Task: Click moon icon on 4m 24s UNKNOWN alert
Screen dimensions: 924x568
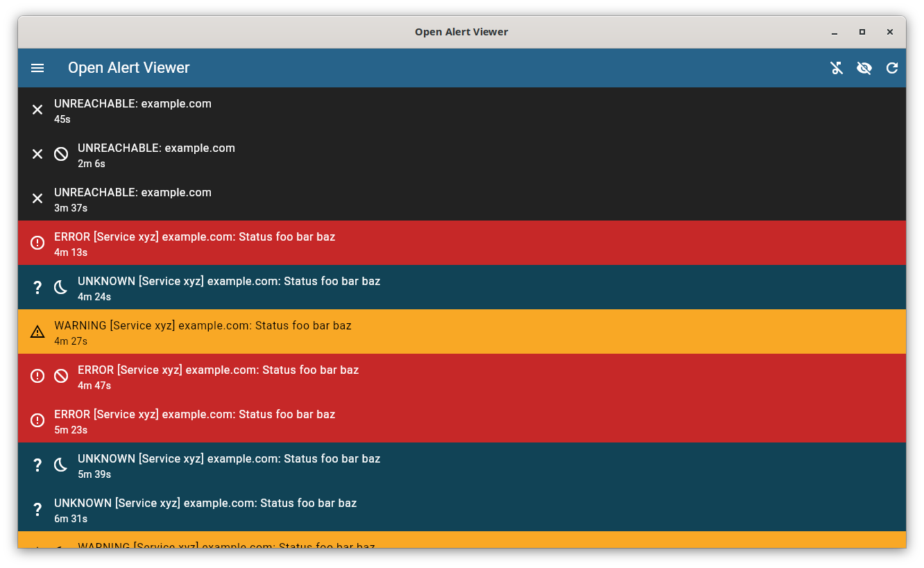Action: coord(61,287)
